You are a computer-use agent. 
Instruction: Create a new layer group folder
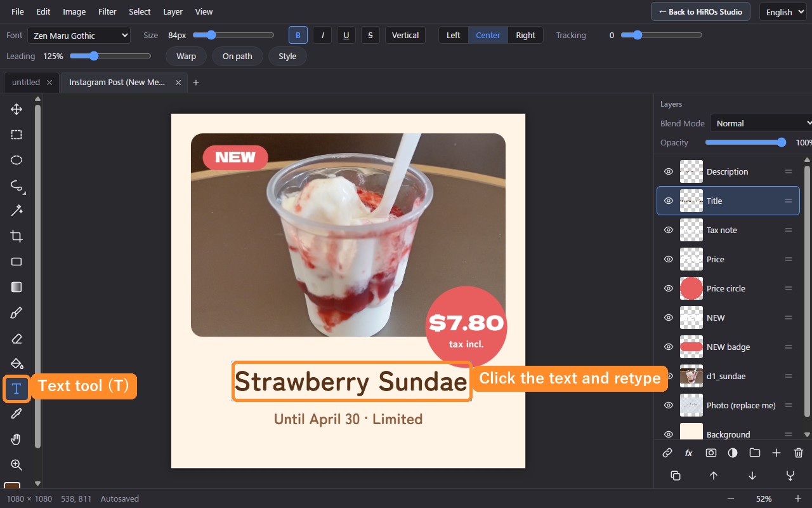(754, 453)
